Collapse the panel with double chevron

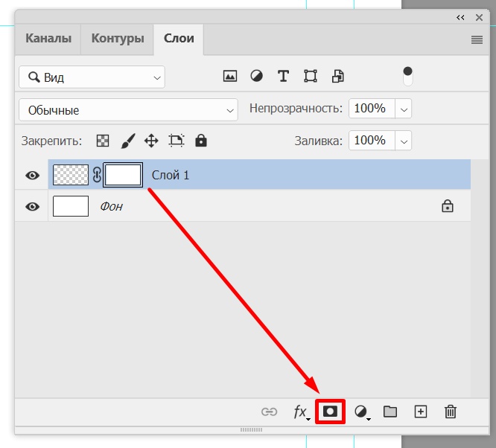(x=460, y=17)
